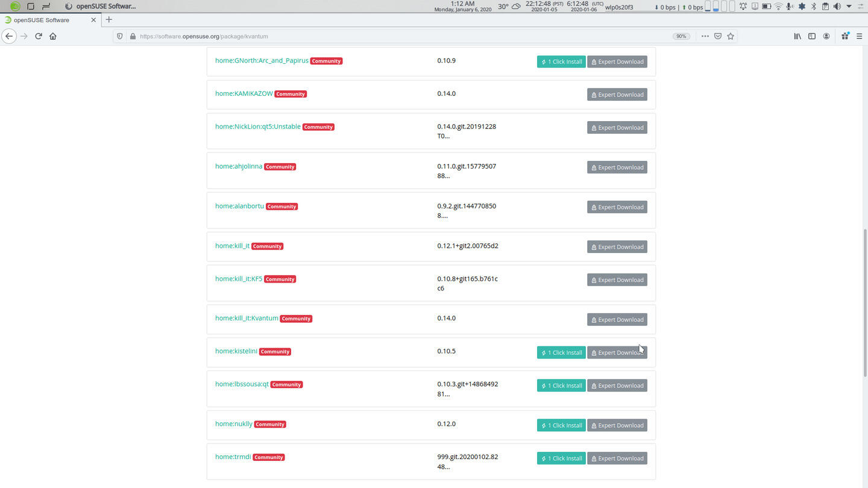
Task: Open the battery indicator in panel
Action: click(766, 7)
